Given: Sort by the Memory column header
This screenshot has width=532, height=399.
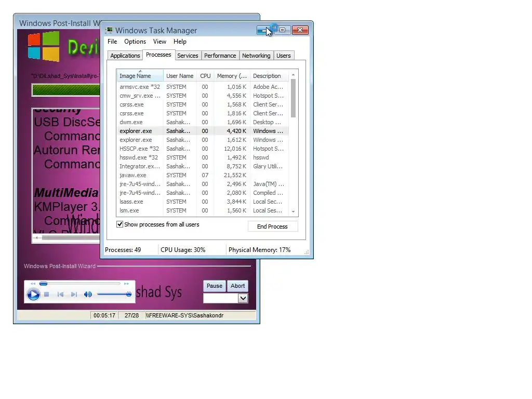Looking at the screenshot, I should [x=232, y=76].
